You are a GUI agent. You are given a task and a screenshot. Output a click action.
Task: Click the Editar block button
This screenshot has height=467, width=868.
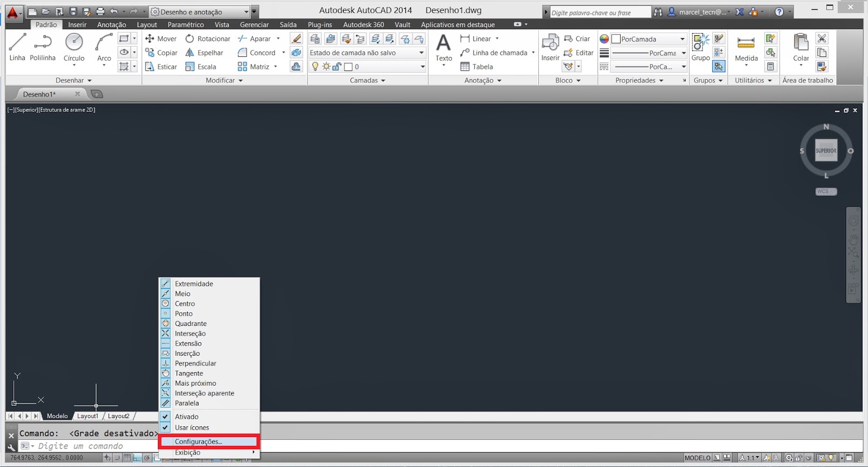coord(578,53)
